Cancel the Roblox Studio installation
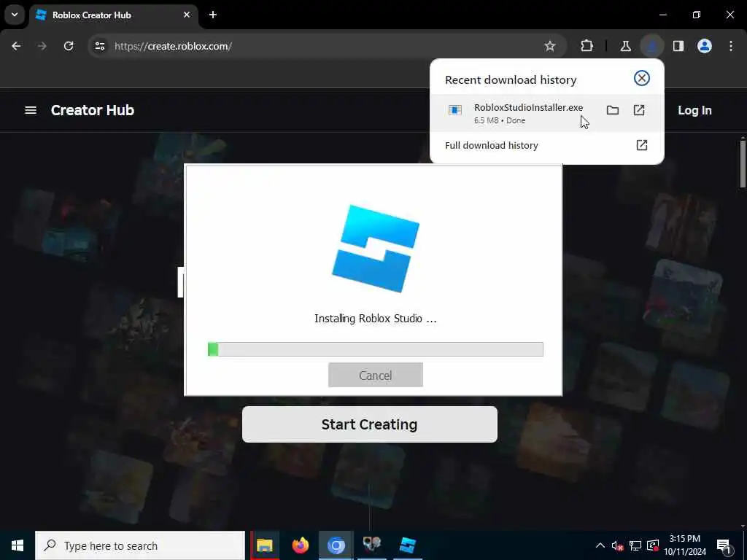 click(x=376, y=376)
